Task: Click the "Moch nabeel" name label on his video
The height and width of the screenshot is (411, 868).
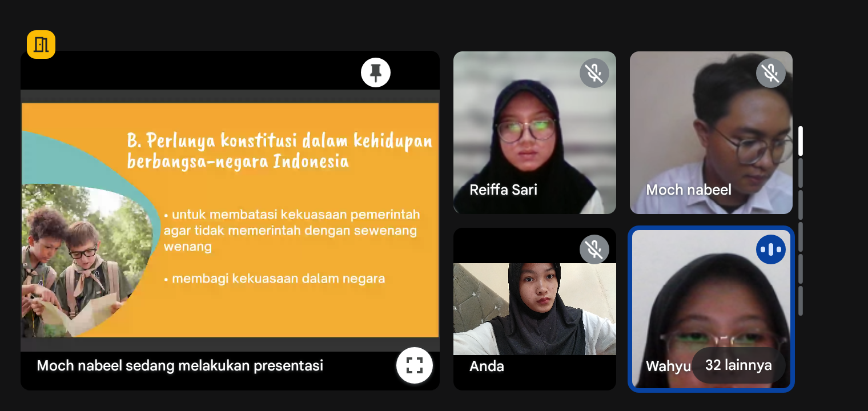Action: tap(688, 190)
